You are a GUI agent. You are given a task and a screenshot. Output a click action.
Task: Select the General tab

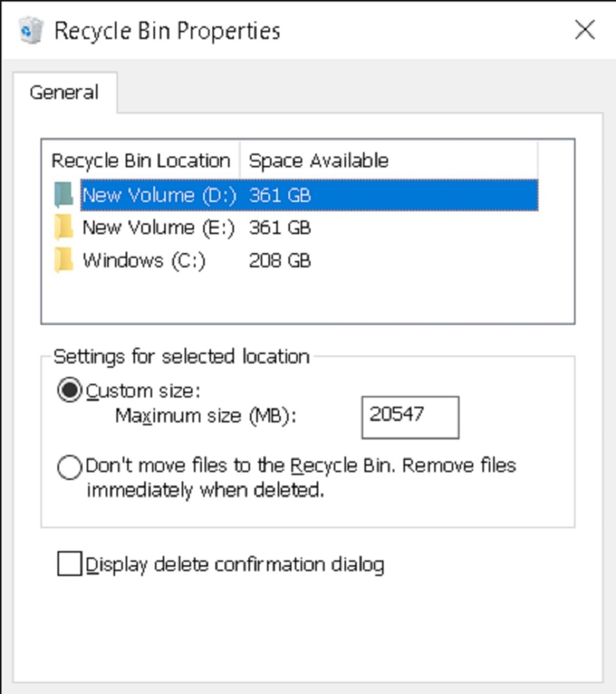coord(64,92)
